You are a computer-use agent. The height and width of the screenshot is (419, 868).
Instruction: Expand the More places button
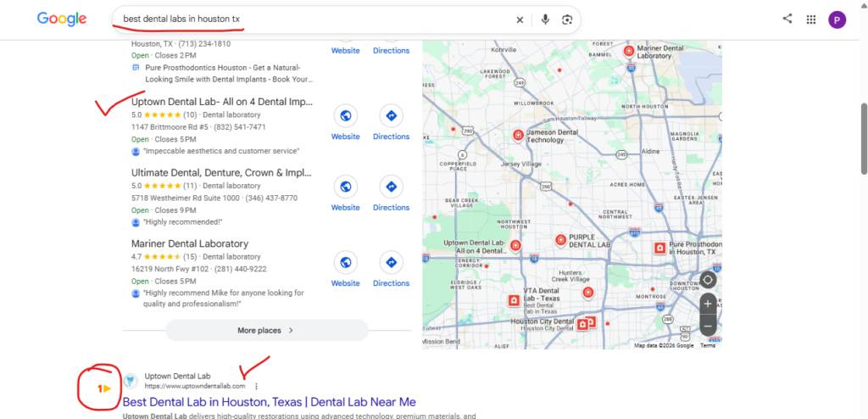(267, 330)
